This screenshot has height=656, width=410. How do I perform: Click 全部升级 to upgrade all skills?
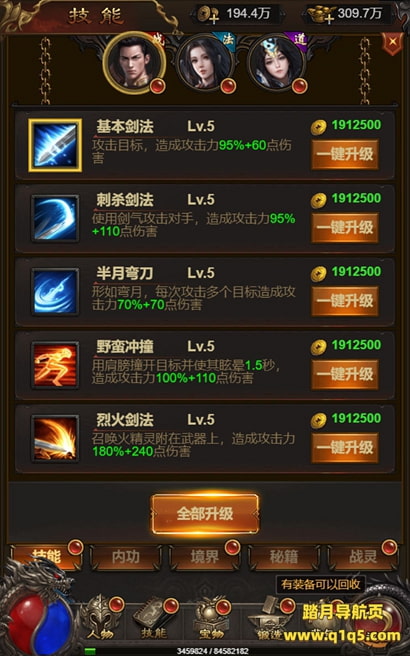pyautogui.click(x=205, y=514)
